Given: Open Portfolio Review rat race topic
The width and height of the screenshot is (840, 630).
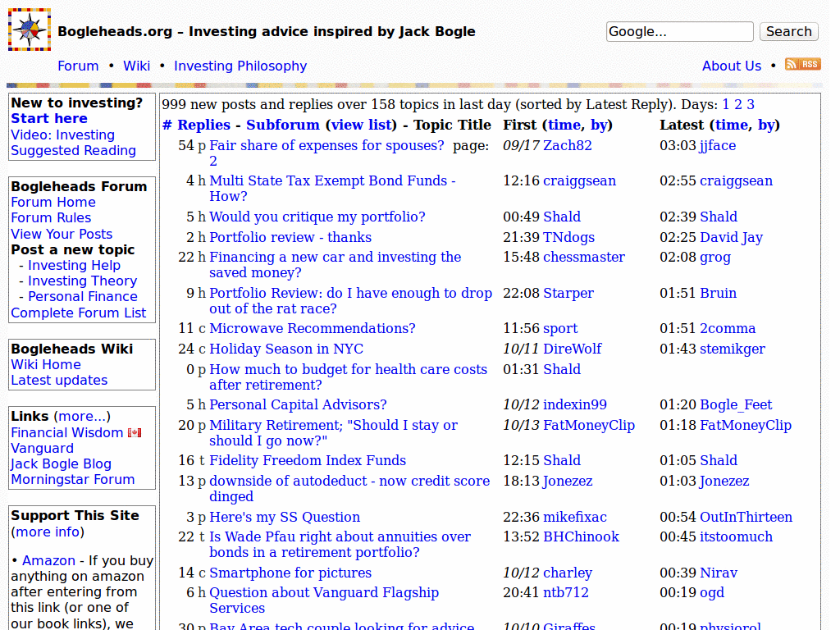Looking at the screenshot, I should pyautogui.click(x=350, y=300).
